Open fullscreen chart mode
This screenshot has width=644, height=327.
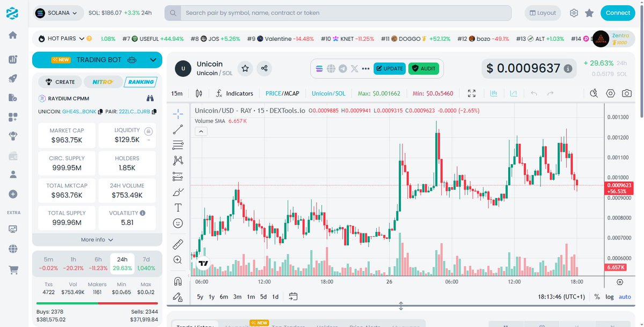472,93
